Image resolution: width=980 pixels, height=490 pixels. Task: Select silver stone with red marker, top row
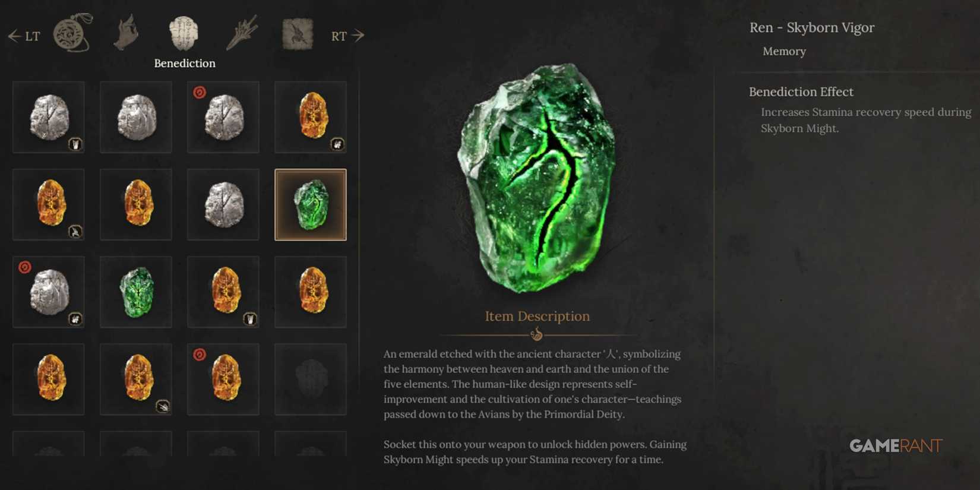coord(223,118)
